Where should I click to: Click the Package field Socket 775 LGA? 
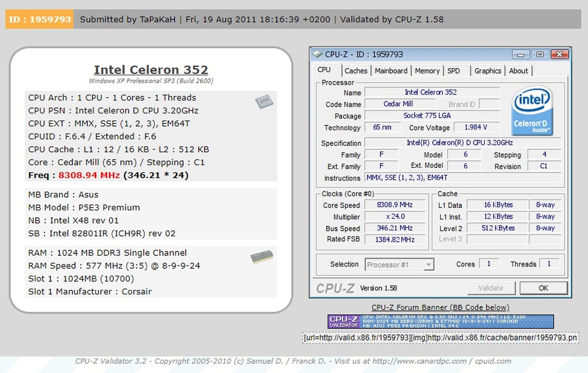pos(432,116)
